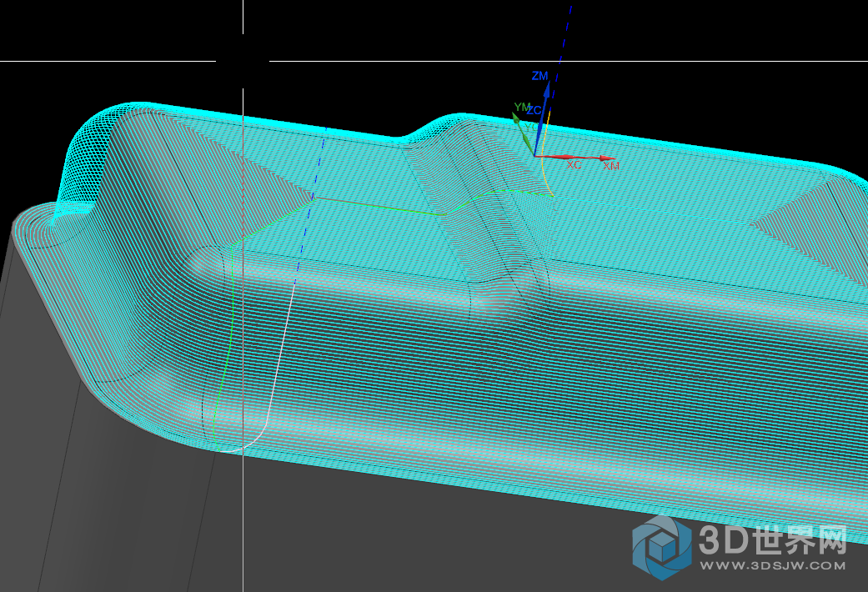Image resolution: width=868 pixels, height=592 pixels.
Task: Open the 3DSJW.COM watermark link
Action: pyautogui.click(x=773, y=565)
